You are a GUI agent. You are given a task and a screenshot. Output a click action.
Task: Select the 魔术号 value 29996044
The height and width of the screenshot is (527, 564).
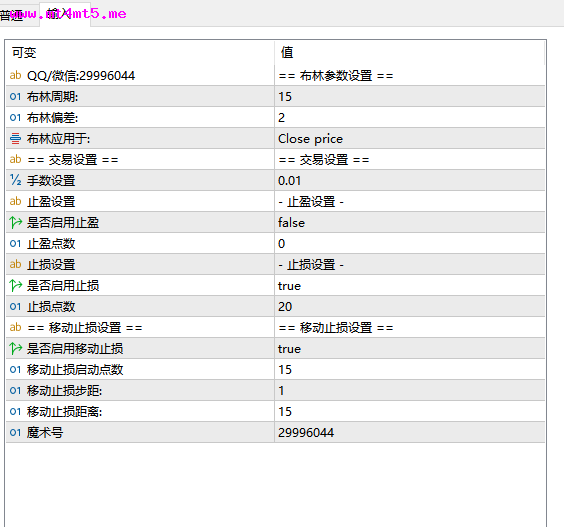(410, 432)
